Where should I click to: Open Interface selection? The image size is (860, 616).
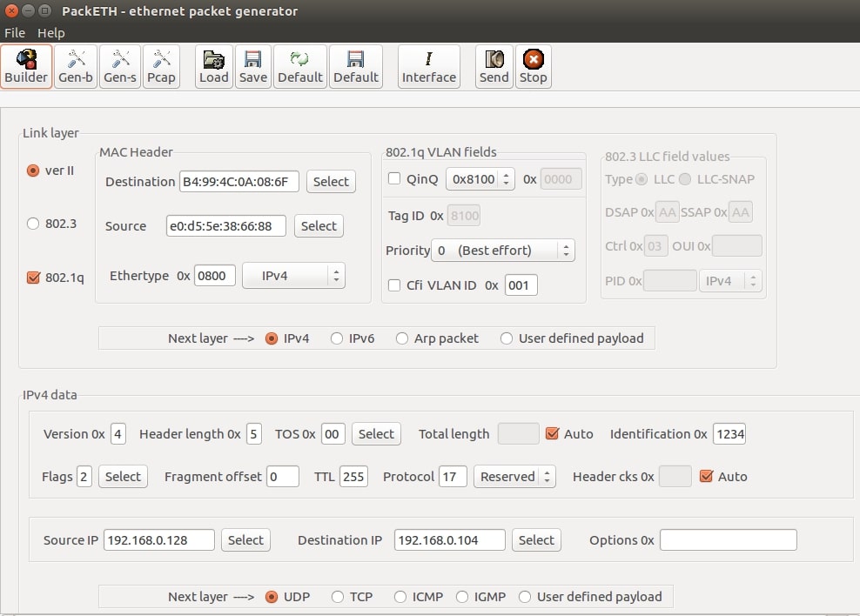[429, 66]
